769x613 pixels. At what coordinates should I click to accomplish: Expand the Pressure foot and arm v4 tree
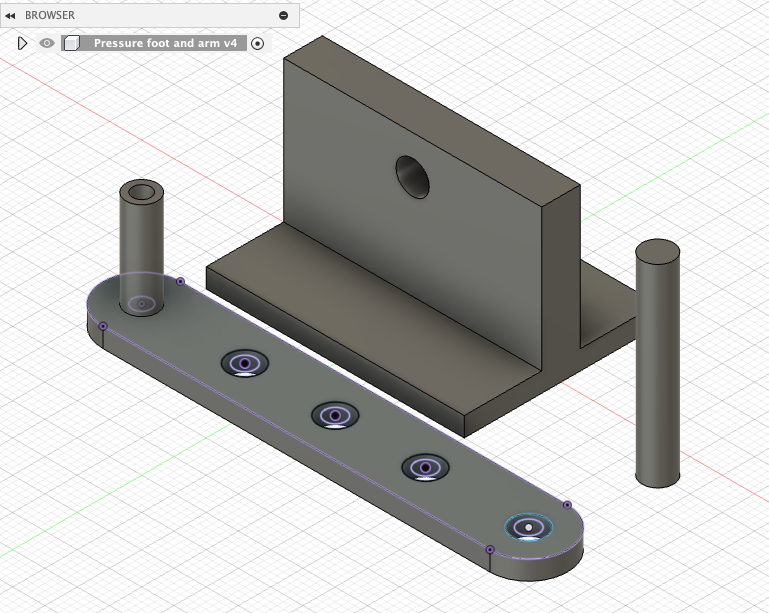(22, 44)
